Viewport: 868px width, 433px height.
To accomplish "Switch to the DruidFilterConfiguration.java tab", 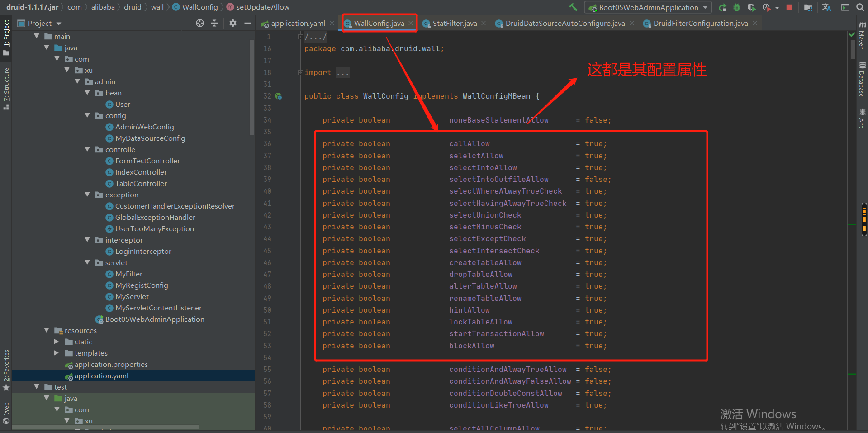I will tap(700, 24).
